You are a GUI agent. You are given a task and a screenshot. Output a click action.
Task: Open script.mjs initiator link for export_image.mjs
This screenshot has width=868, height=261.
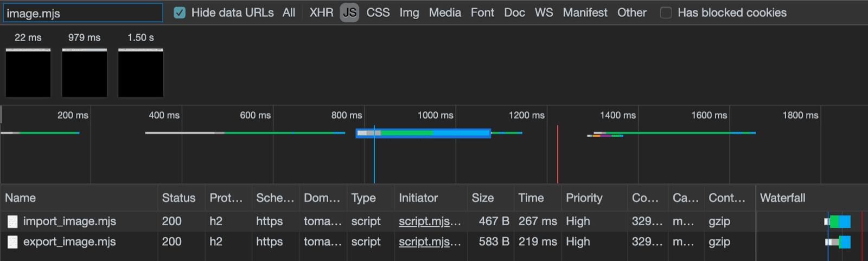pos(429,242)
